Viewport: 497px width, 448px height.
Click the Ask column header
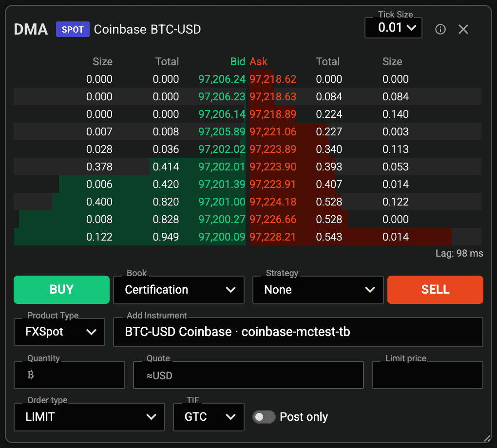259,61
